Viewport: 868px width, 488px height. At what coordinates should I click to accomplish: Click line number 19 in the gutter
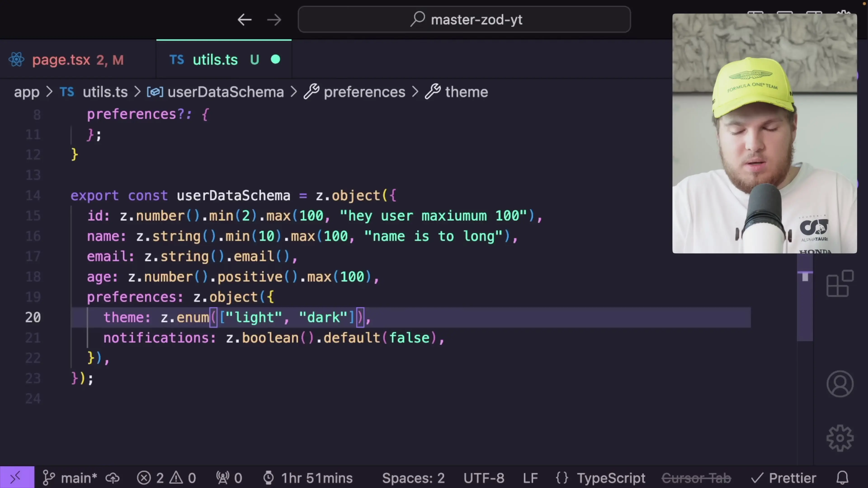coord(33,297)
